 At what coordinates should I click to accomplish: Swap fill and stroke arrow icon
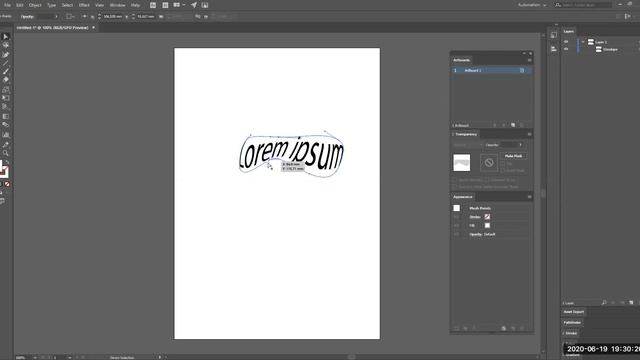[x=7, y=162]
